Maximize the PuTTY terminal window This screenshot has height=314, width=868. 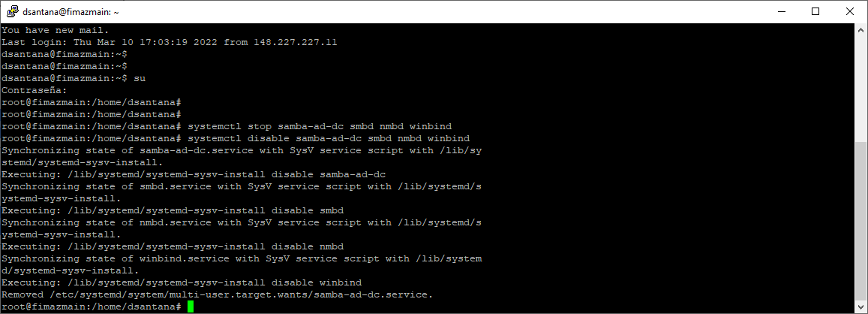tap(815, 11)
